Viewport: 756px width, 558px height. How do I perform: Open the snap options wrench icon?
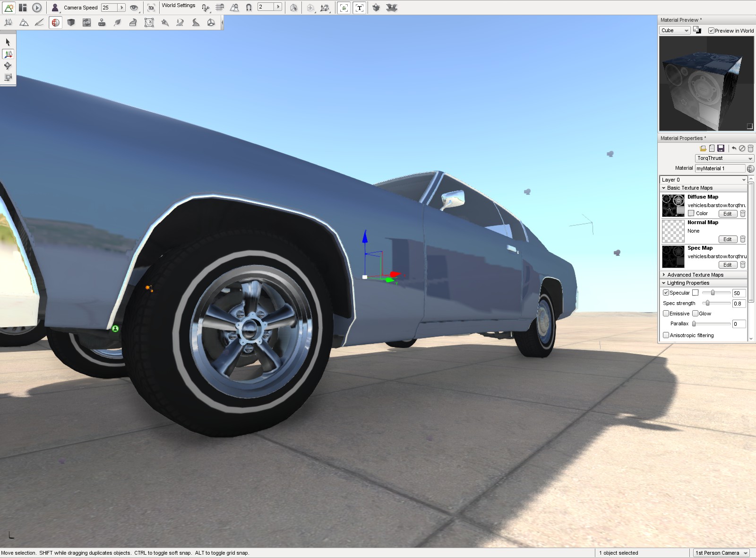(x=205, y=8)
